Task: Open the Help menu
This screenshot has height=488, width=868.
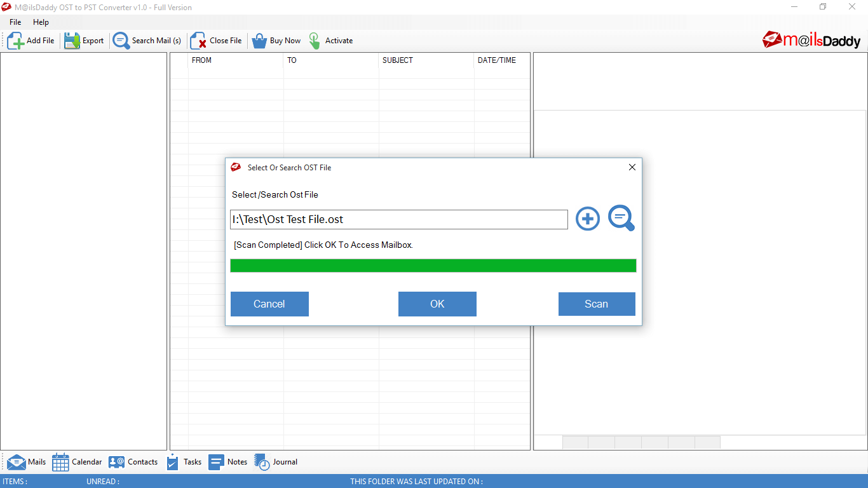Action: 41,22
